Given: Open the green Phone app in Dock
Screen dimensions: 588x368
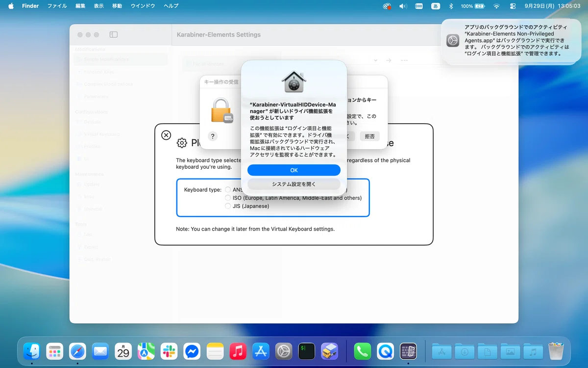Looking at the screenshot, I should coord(363,351).
